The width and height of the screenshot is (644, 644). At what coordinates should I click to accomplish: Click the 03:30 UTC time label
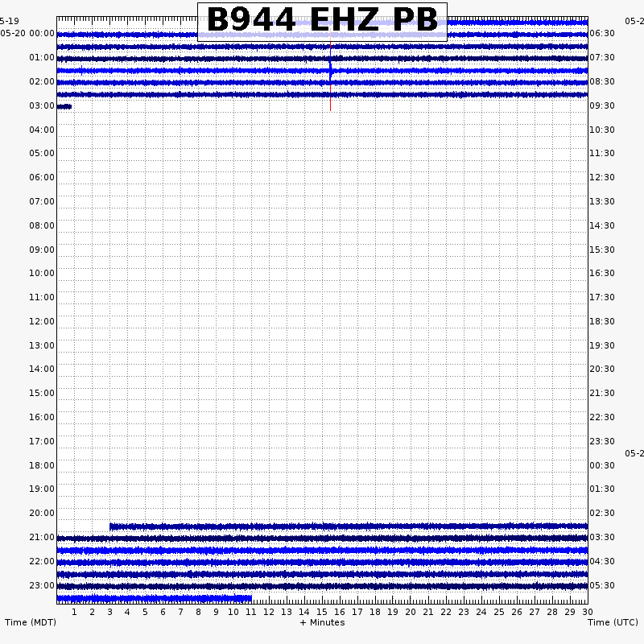click(x=602, y=537)
